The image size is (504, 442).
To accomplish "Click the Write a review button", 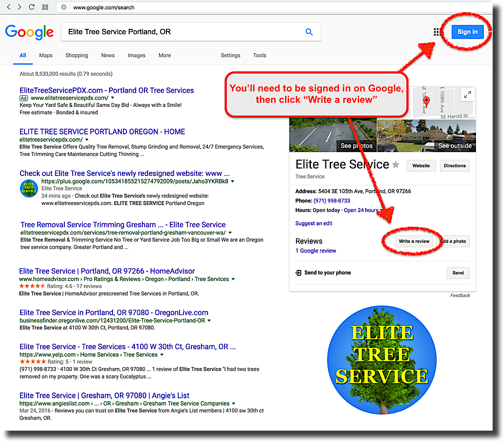I will (414, 241).
